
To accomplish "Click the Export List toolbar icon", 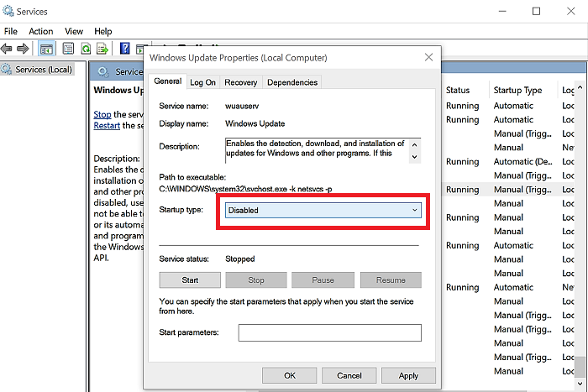I will [102, 49].
